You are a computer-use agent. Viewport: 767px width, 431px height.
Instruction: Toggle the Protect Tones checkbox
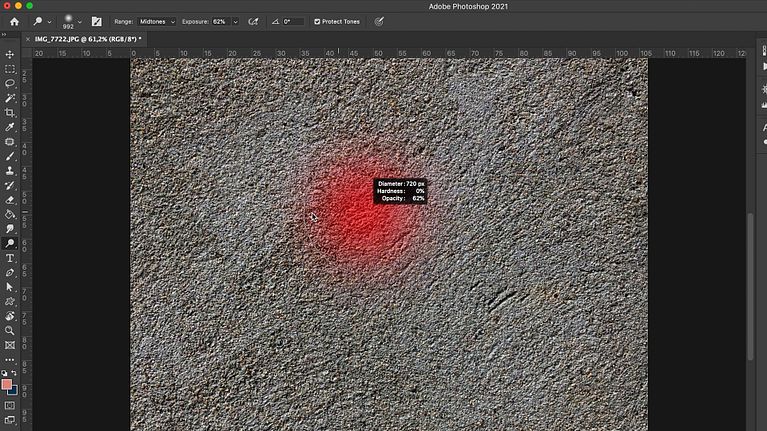click(317, 21)
